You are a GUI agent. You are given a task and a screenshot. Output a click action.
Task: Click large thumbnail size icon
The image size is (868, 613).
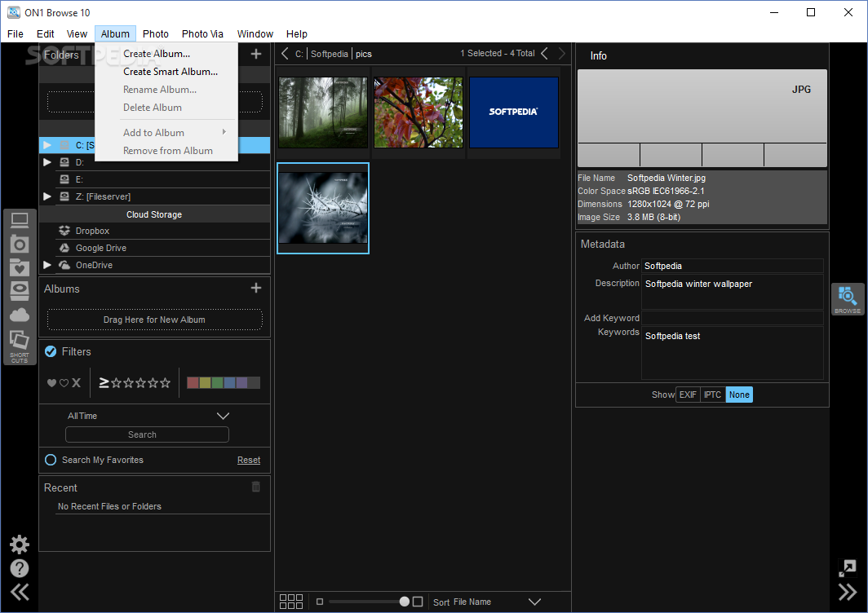(x=418, y=602)
